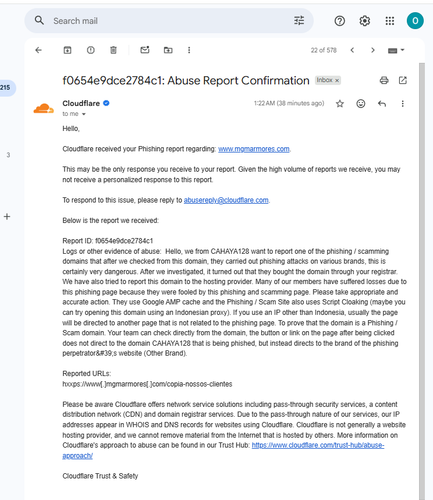Click 'Cloudflare Trust & Safety' signature
Screen dimensions: 433x500
coord(100,476)
